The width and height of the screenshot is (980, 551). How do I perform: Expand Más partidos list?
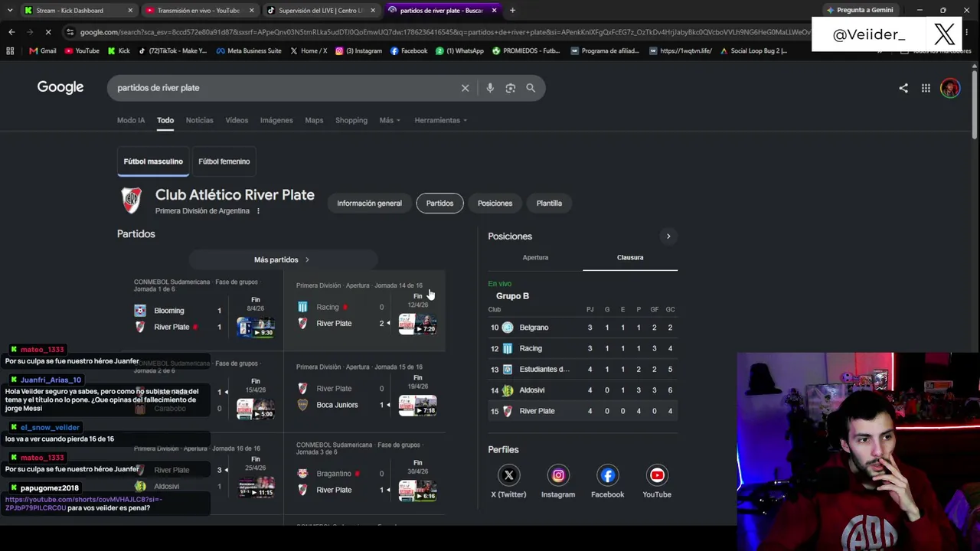pos(282,260)
